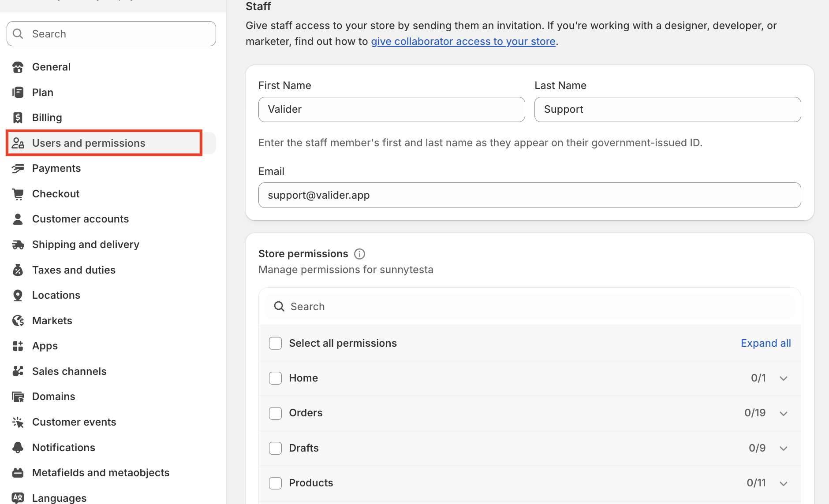The image size is (829, 504).
Task: Click the Notifications bell icon
Action: click(18, 448)
